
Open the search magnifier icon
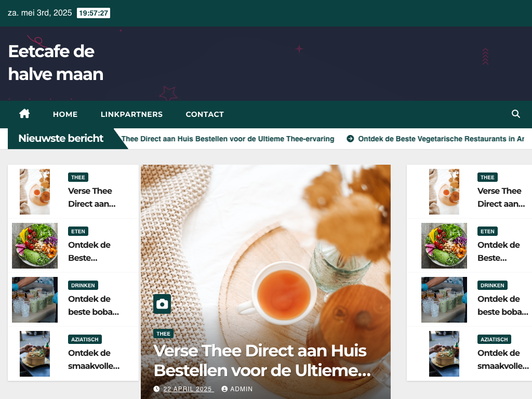516,114
